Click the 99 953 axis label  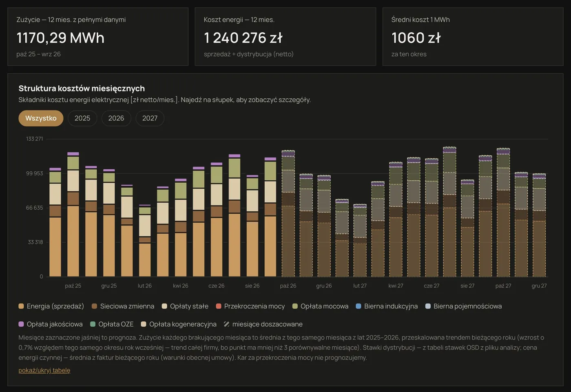coord(35,174)
